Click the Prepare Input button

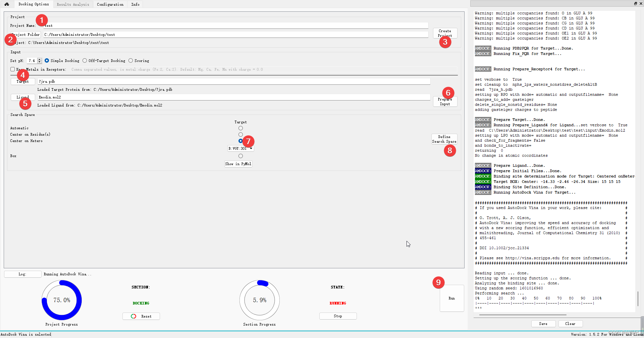coord(445,102)
